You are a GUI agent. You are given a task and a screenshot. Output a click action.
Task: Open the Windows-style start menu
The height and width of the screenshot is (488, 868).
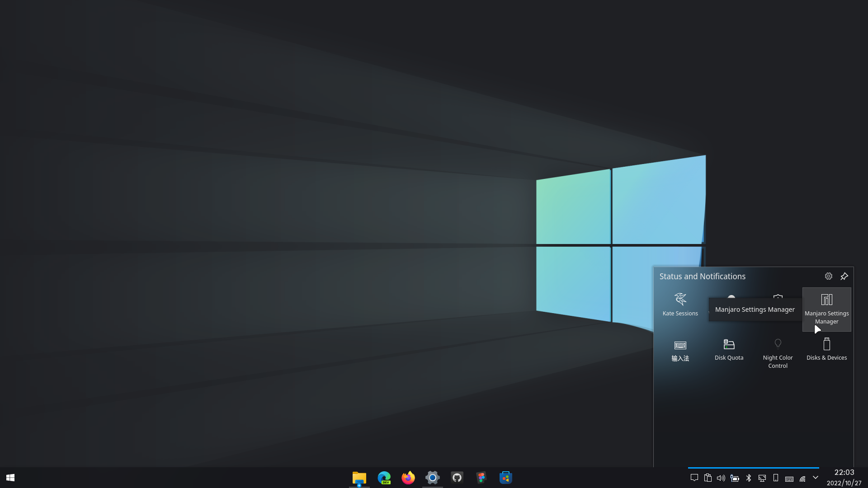(x=10, y=478)
